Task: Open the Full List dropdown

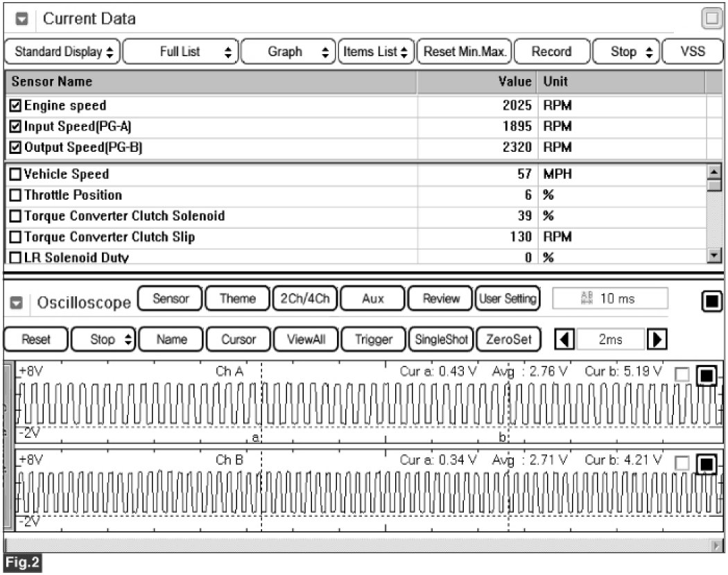Action: pos(182,52)
